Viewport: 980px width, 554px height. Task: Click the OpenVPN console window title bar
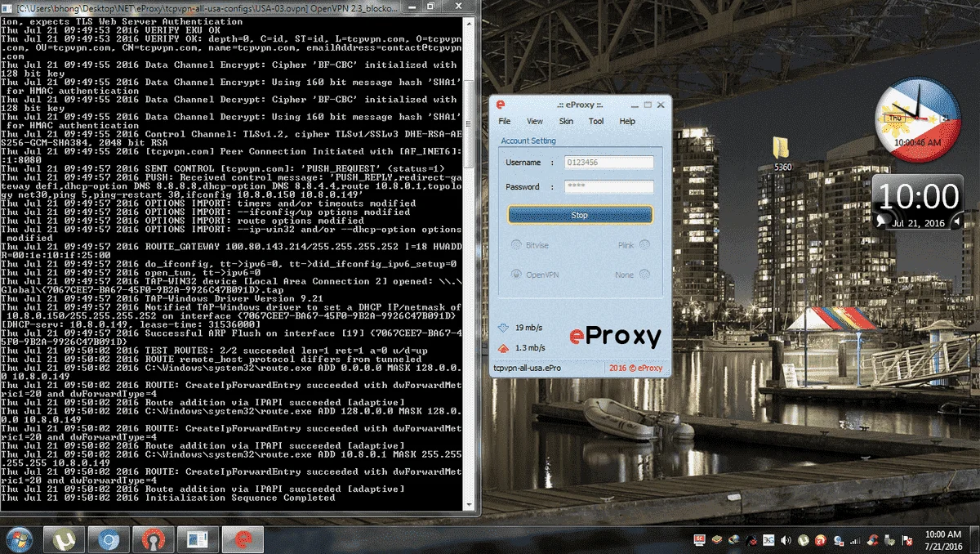pos(241,7)
